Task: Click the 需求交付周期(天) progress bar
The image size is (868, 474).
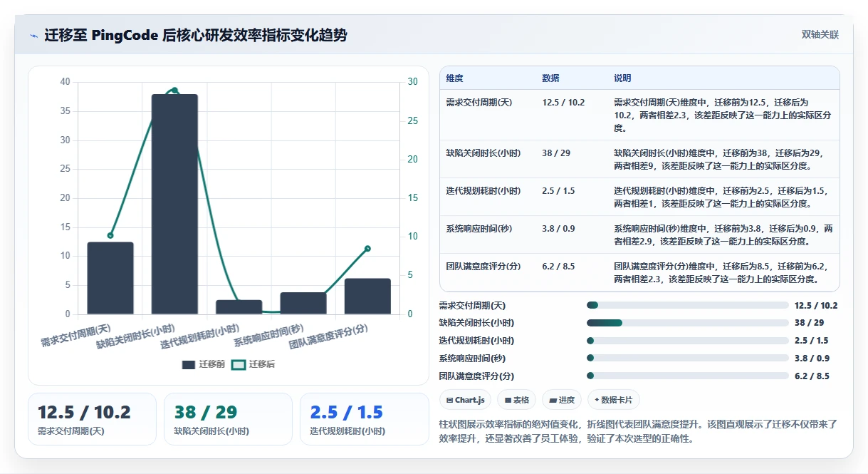Action: (688, 305)
